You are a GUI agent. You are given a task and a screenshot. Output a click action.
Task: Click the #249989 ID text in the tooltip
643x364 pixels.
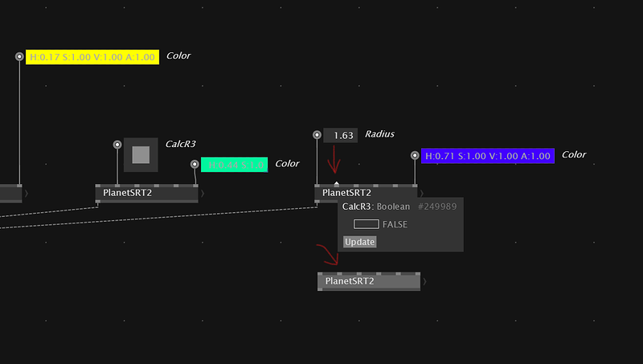point(437,207)
